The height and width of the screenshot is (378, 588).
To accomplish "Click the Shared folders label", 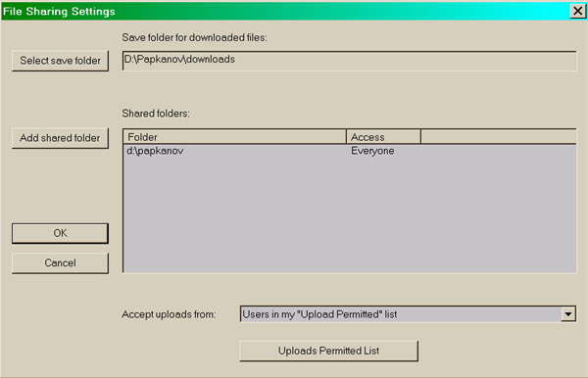I will click(156, 114).
